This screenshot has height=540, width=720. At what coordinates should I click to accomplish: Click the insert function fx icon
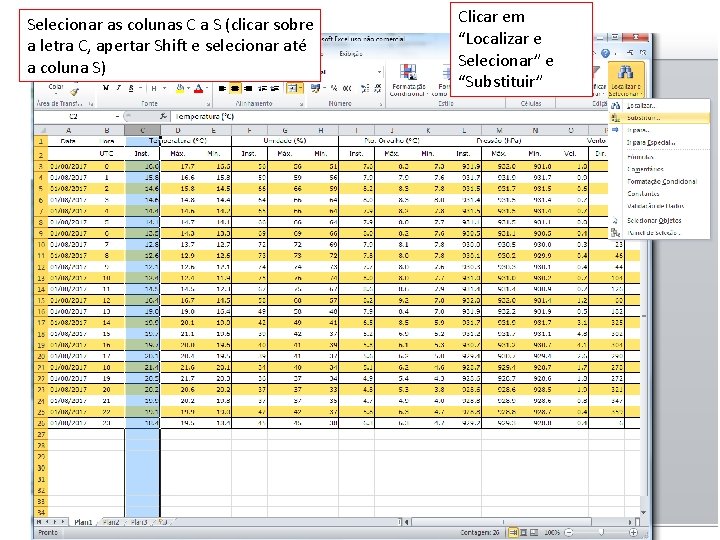tap(163, 117)
